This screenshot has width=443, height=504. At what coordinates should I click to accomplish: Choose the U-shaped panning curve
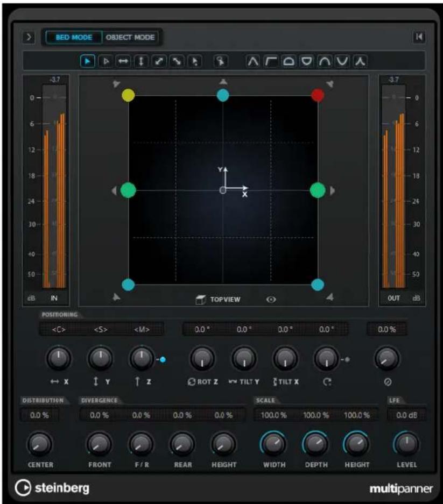point(342,61)
